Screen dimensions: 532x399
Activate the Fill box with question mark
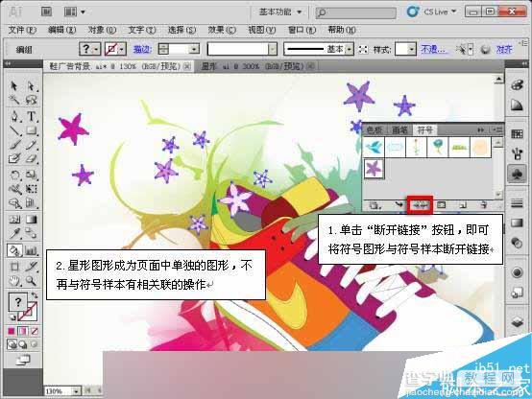pyautogui.click(x=17, y=301)
